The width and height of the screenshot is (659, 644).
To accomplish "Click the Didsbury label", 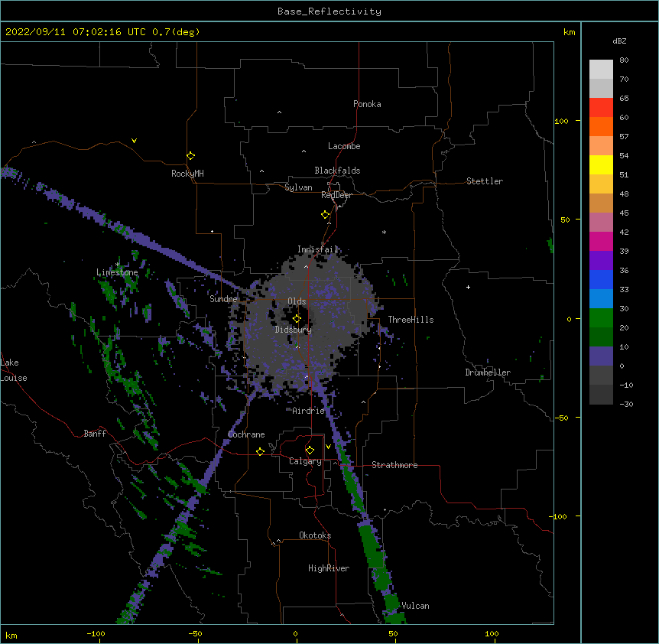I will 294,330.
